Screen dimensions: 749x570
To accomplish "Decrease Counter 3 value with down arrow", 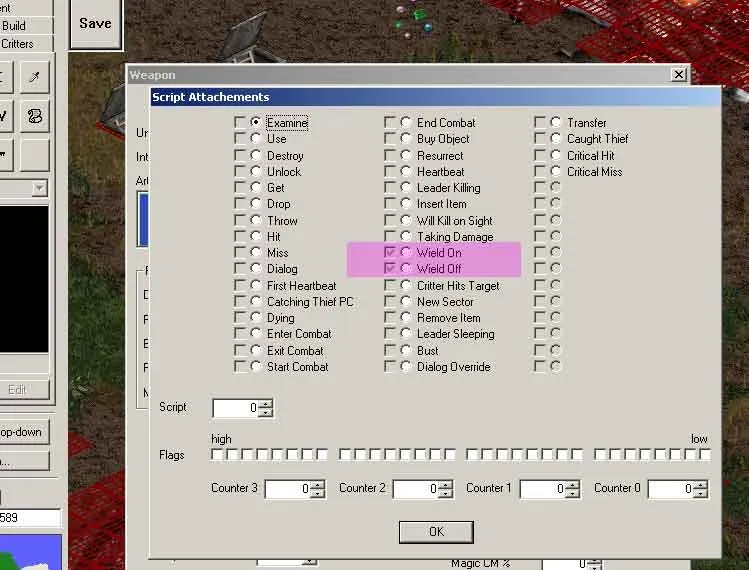I will tap(317, 493).
